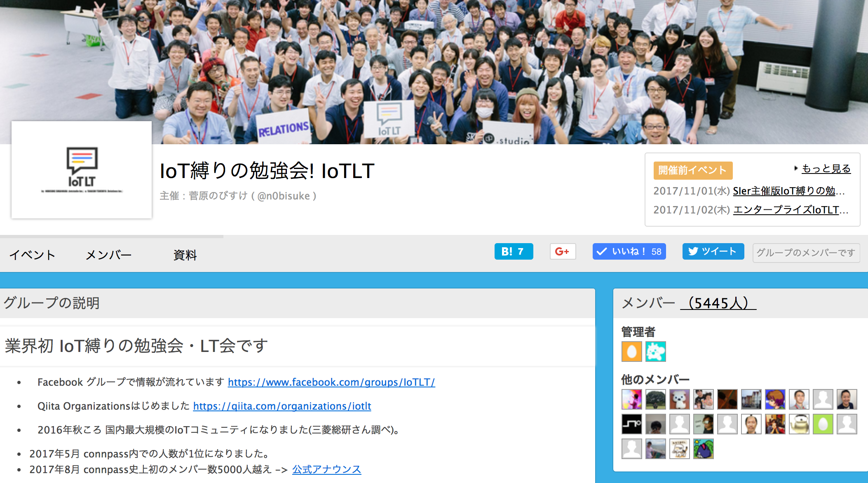Click the グループのメンバーです membership button
Viewport: 868px width, 483px height.
point(806,253)
